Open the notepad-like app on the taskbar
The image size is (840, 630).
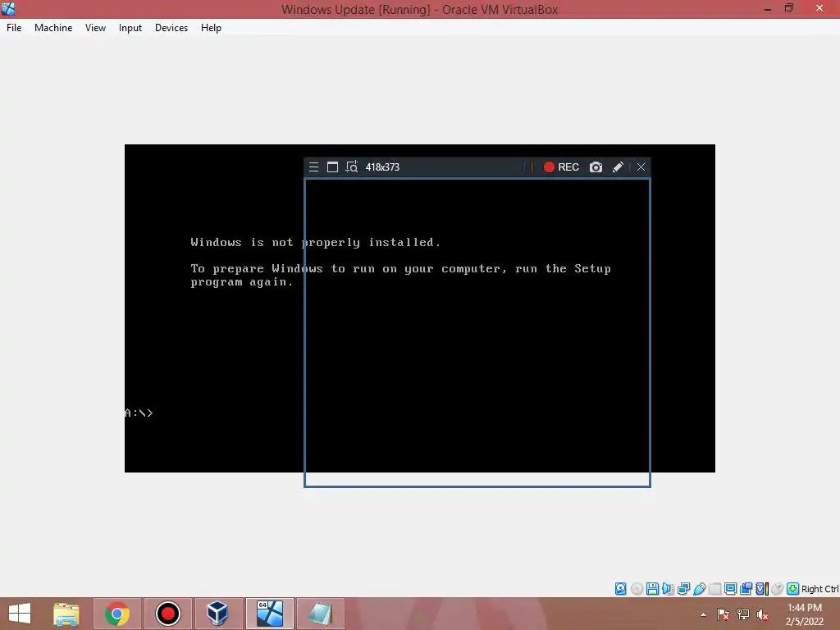pyautogui.click(x=321, y=614)
